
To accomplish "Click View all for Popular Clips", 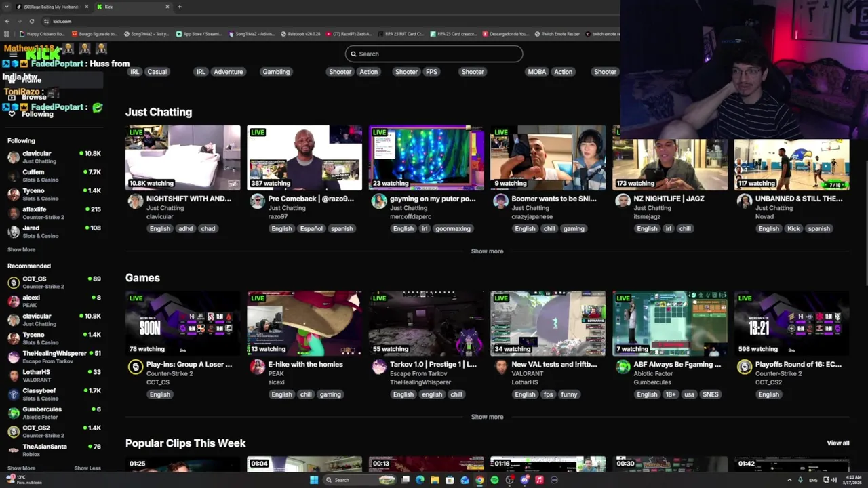I will tap(837, 443).
